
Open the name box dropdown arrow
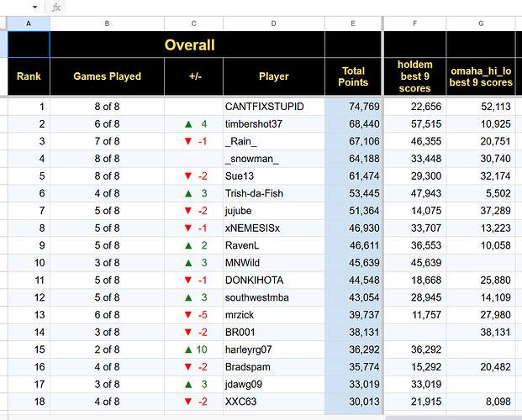pyautogui.click(x=34, y=7)
